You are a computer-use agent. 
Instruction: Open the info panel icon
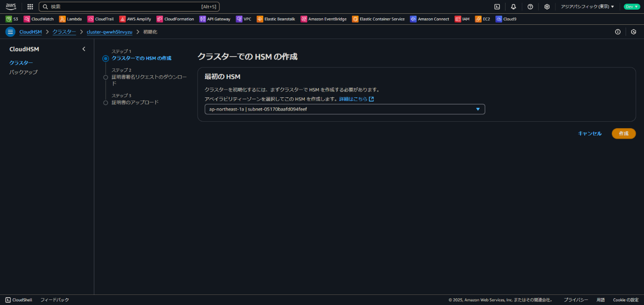[618, 32]
